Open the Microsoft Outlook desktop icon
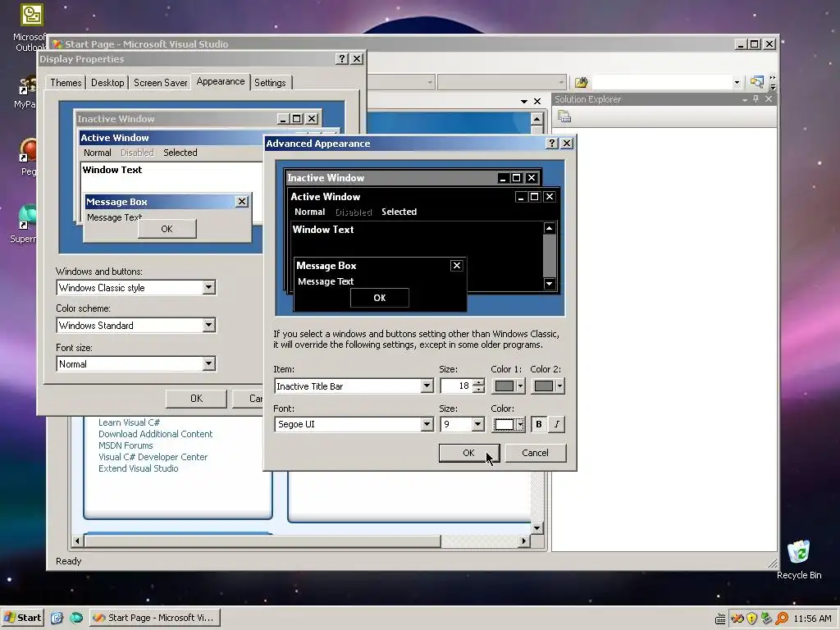Viewport: 840px width, 630px height. point(30,28)
